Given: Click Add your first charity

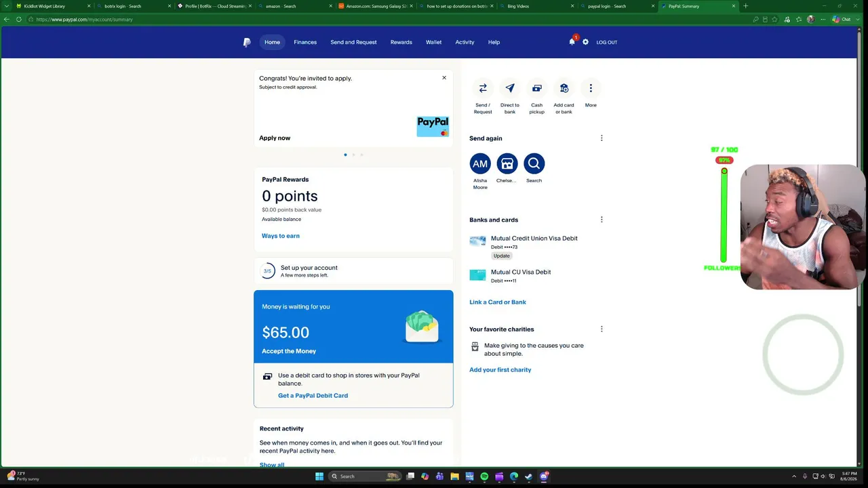Looking at the screenshot, I should [x=500, y=370].
